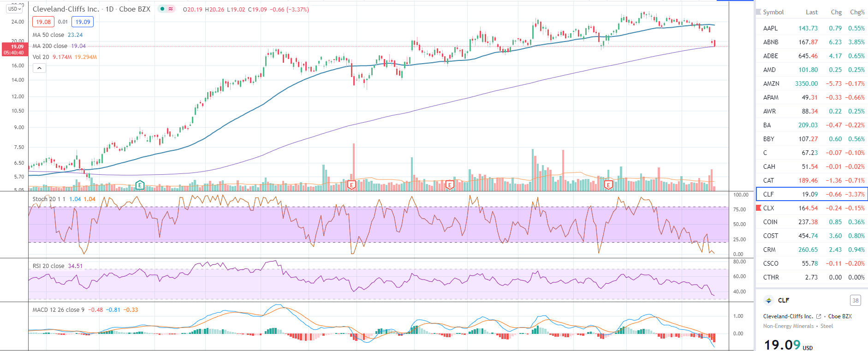Click the 19.08 sell price button

pyautogui.click(x=43, y=22)
